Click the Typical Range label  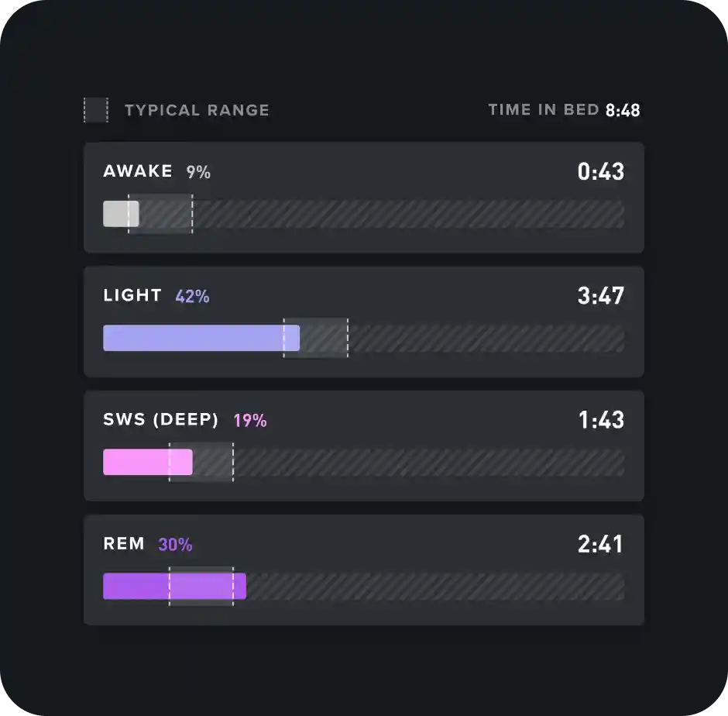pyautogui.click(x=197, y=110)
